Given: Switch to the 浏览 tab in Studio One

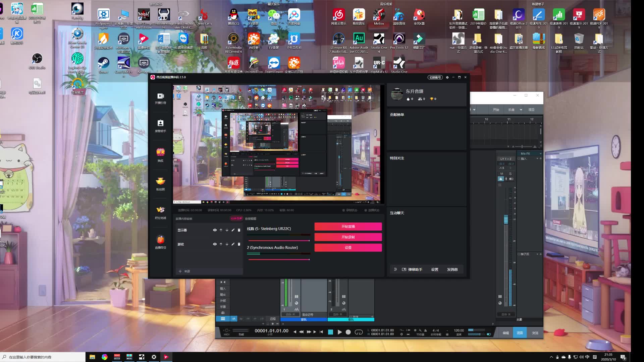Looking at the screenshot, I should (x=535, y=333).
